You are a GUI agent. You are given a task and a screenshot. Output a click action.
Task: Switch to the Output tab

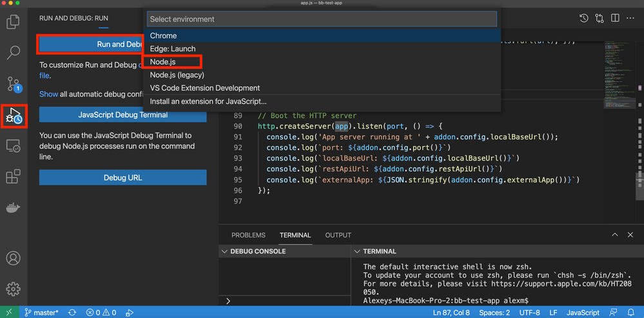338,235
